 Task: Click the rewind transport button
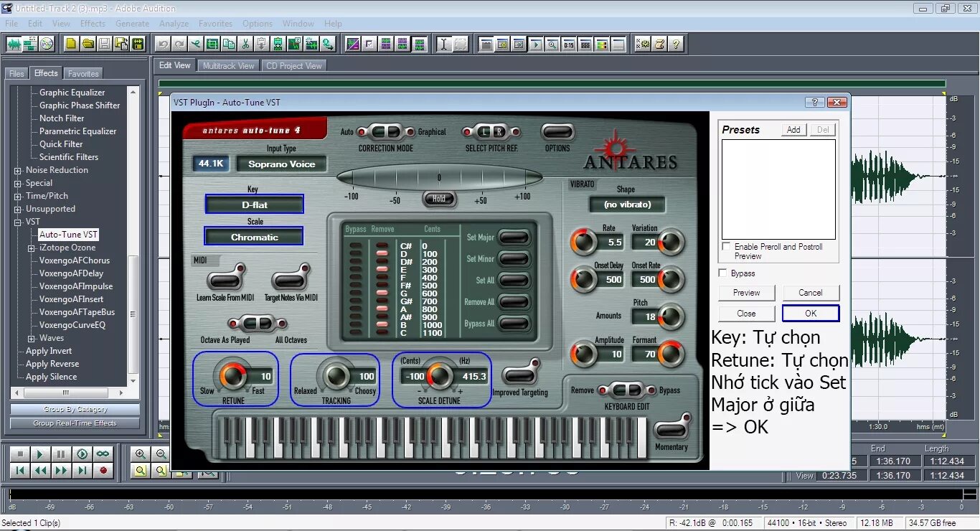tap(41, 471)
